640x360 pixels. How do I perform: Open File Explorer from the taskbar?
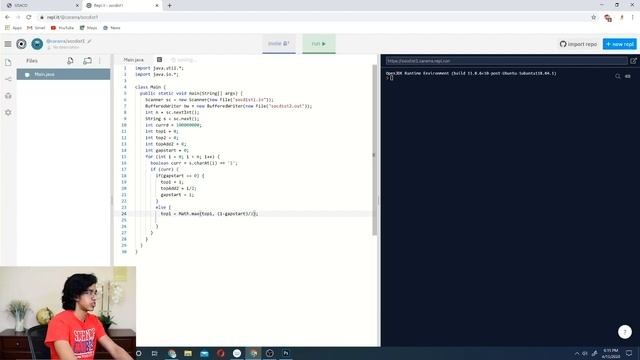pyautogui.click(x=188, y=353)
